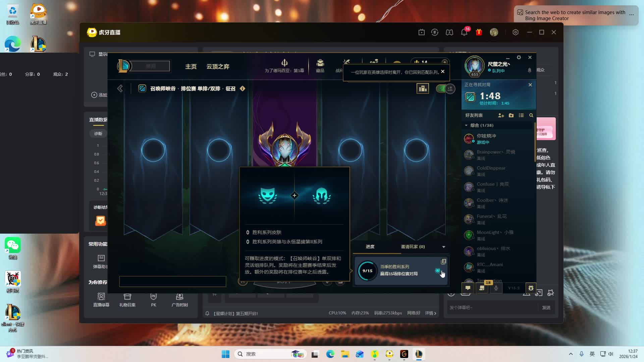Click the 9/15 ranked wins progress ring

pos(367,271)
